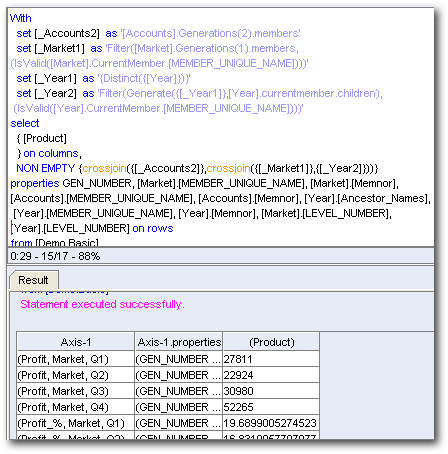
Task: Click 'NON EMPTY' in the query editor
Action: point(46,168)
